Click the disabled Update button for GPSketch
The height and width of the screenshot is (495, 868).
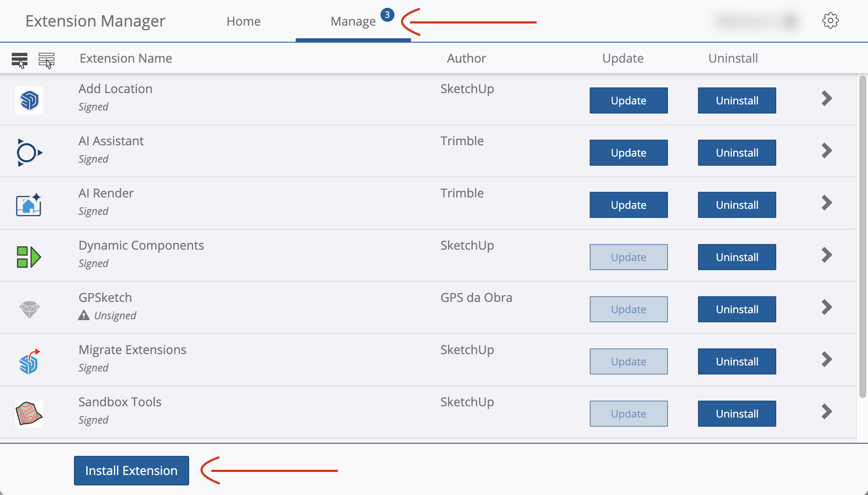pos(628,309)
